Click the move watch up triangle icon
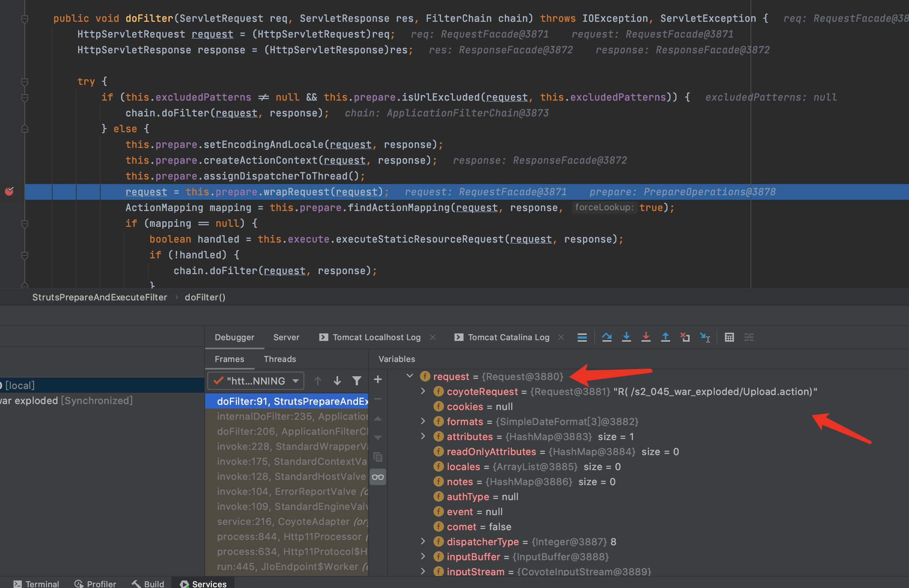The image size is (909, 588). (x=378, y=419)
